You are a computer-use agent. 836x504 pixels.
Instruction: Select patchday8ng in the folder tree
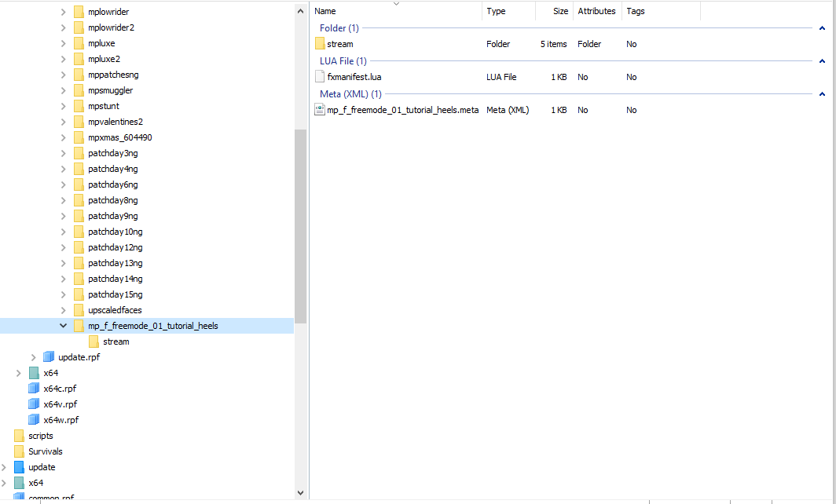(113, 200)
